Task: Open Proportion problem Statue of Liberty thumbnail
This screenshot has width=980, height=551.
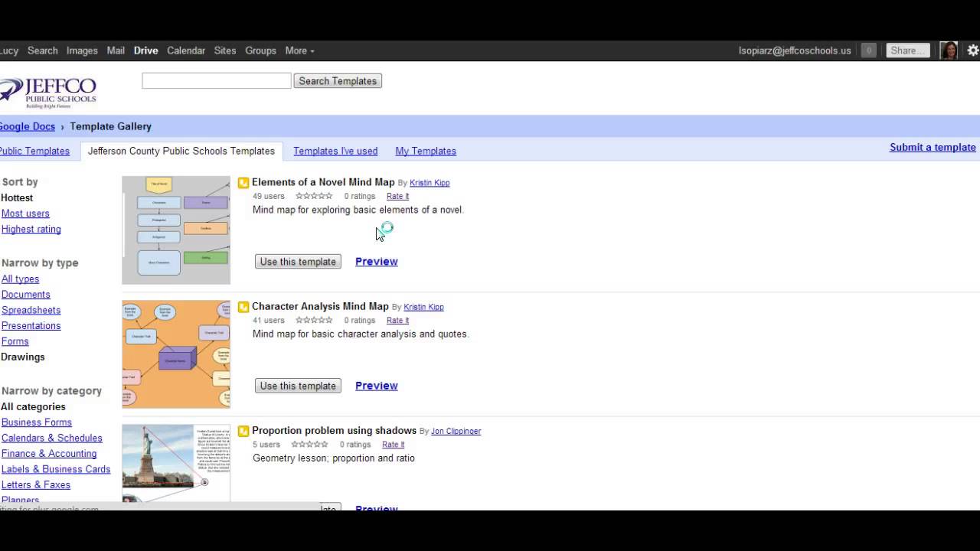Action: [x=176, y=463]
